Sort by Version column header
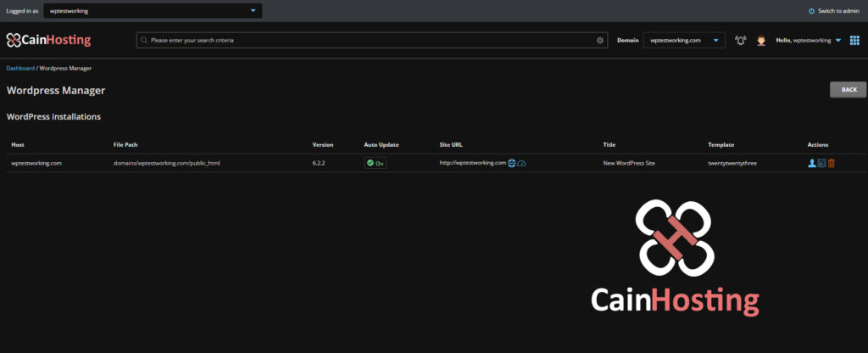This screenshot has height=353, width=868. pos(323,144)
